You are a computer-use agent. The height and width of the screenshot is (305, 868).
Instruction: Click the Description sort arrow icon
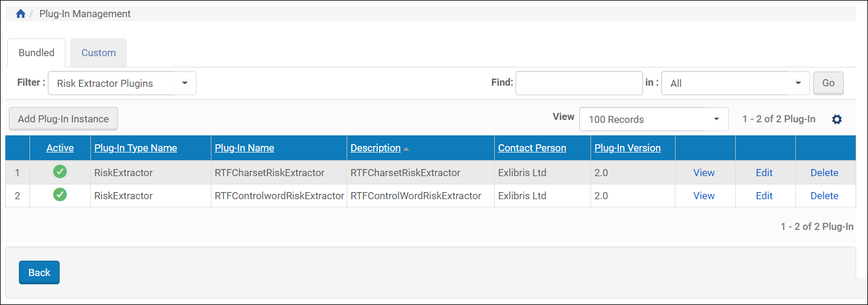pos(406,149)
